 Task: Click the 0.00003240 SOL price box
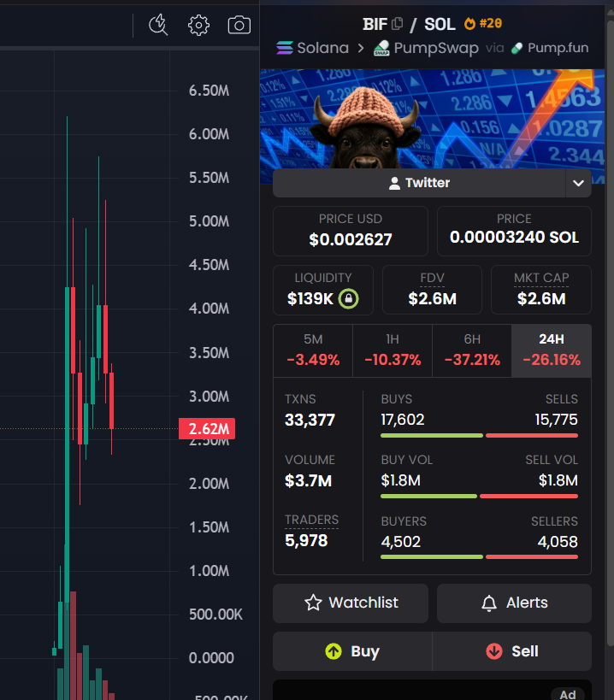pos(514,232)
